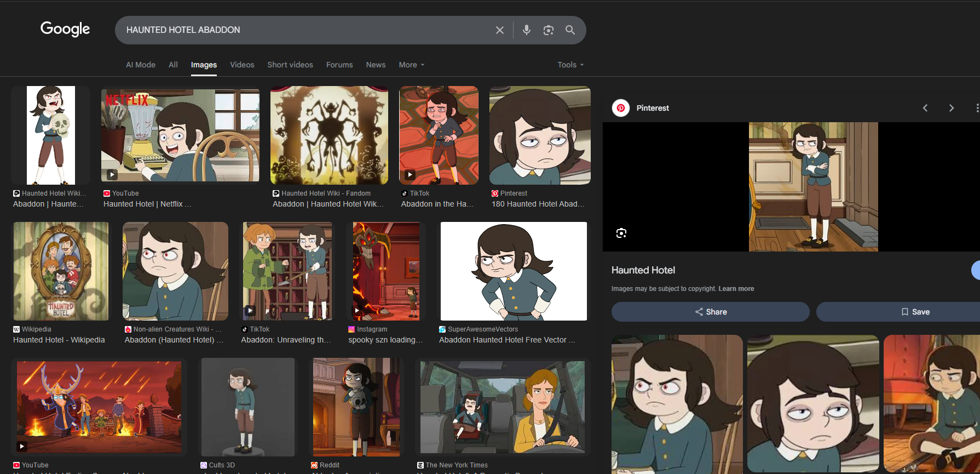The width and height of the screenshot is (980, 474).
Task: Open the 'Haunted Hotel - Wikipedia' result title
Action: (59, 340)
